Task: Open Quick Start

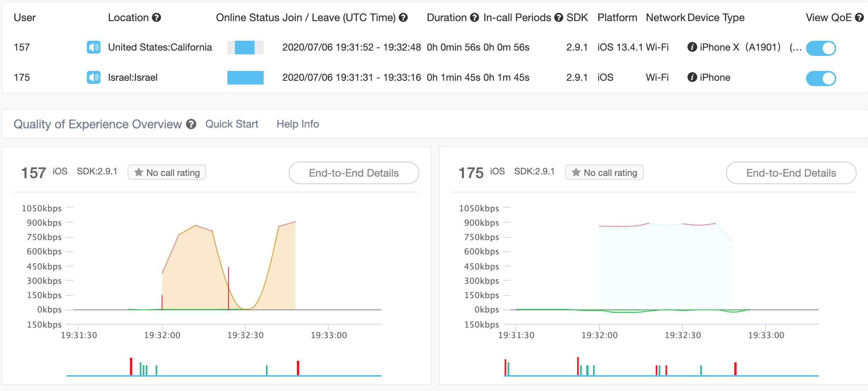Action: (x=232, y=124)
